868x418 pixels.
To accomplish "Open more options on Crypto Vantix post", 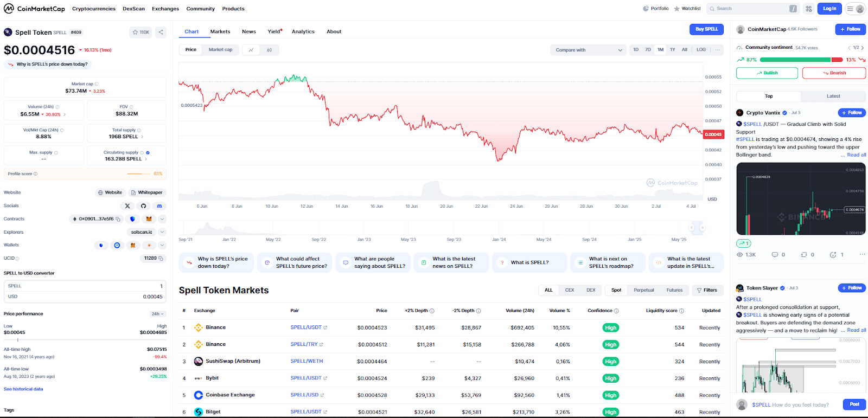I will [x=862, y=255].
